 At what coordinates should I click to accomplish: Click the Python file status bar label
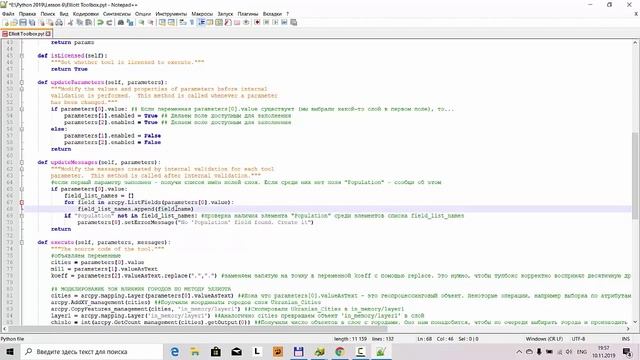point(12,339)
